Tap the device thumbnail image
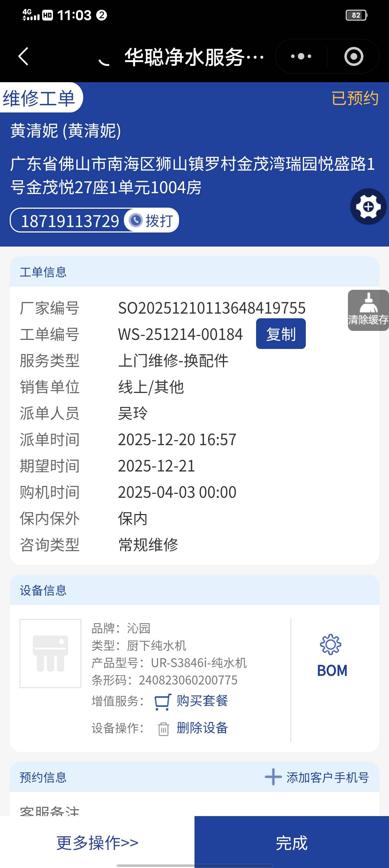389x868 pixels. (50, 654)
